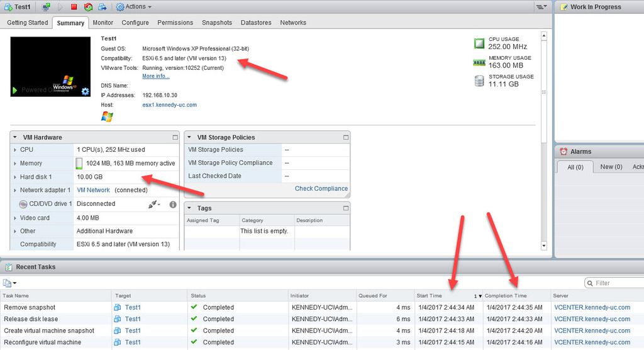Expand the Memory hardware row
Image resolution: width=644 pixels, height=350 pixels.
click(x=15, y=163)
